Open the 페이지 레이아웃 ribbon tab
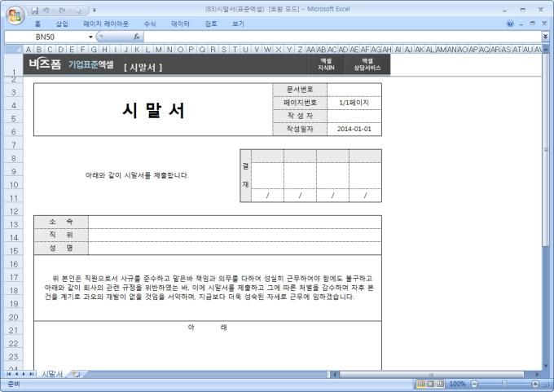Screen dimensions: 554x392 [106, 24]
